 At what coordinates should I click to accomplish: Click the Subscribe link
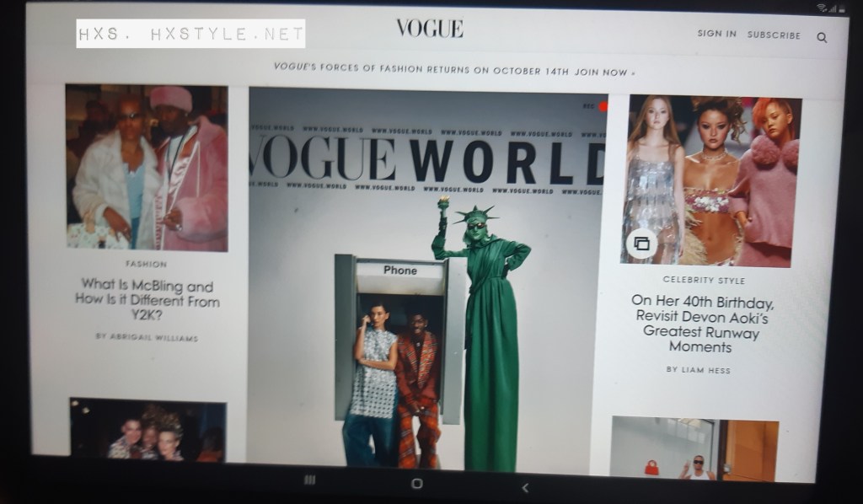[x=774, y=35]
